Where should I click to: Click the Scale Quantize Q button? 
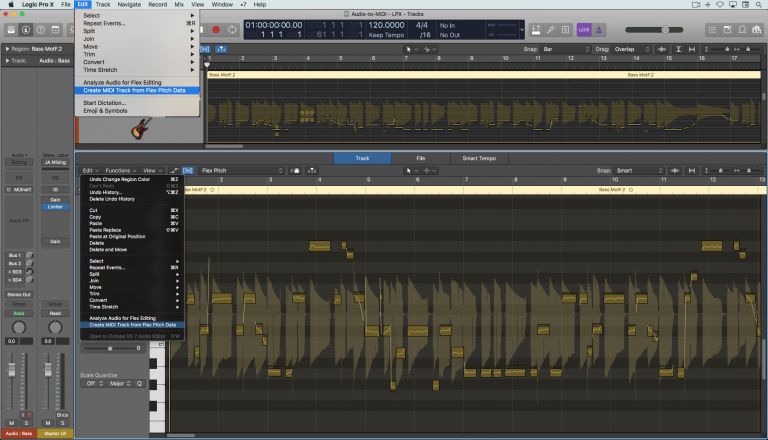tap(140, 384)
